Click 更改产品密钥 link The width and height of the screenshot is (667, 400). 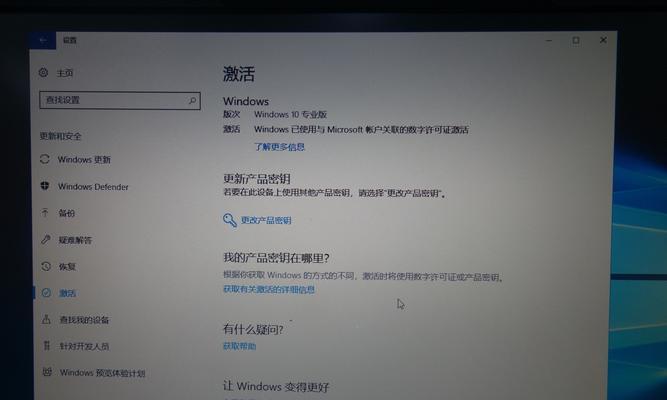coord(266,220)
